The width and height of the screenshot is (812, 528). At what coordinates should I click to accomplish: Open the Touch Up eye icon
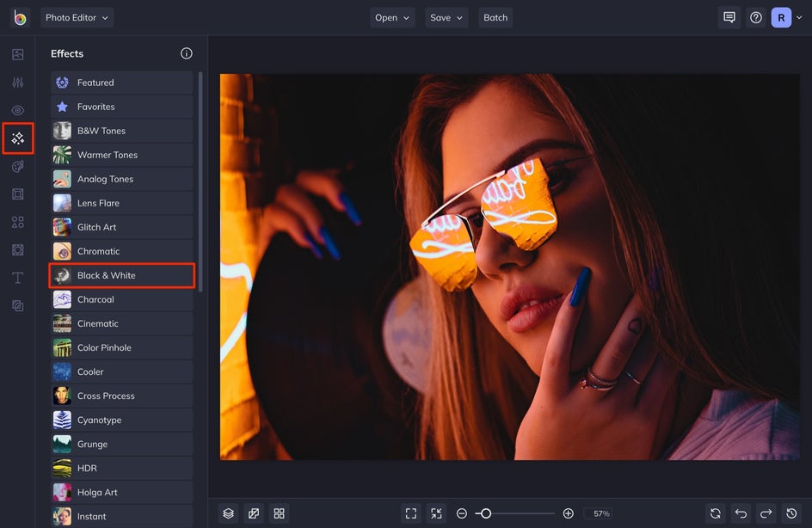click(x=17, y=110)
